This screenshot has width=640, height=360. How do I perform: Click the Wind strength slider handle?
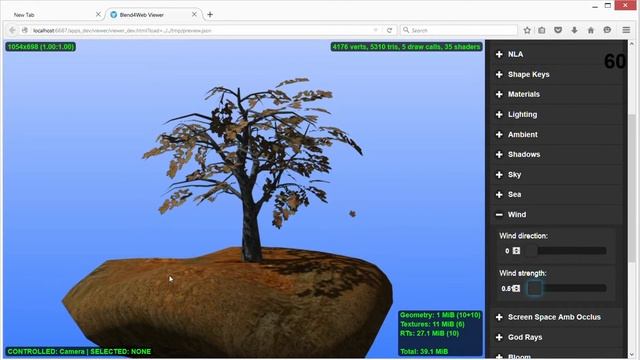pyautogui.click(x=535, y=288)
